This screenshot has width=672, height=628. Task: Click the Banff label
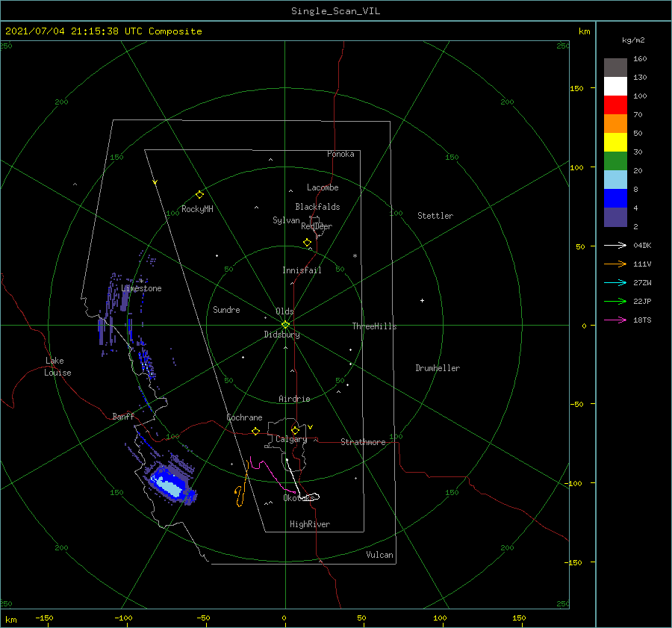[x=123, y=416]
